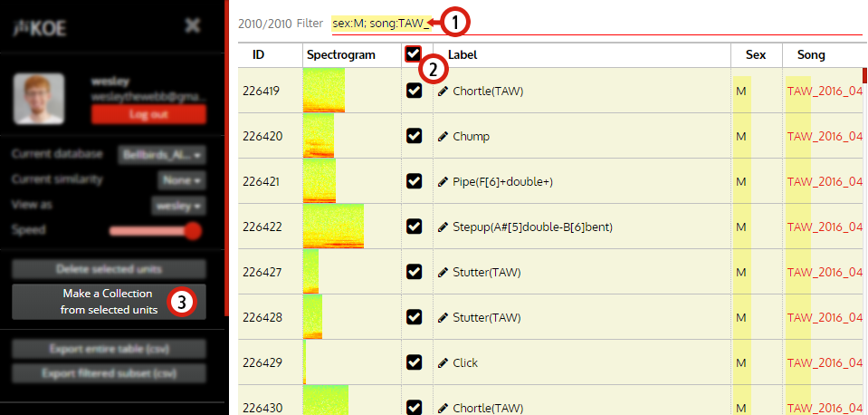The height and width of the screenshot is (415, 868).
Task: Click the Filter text input field
Action: 596,24
